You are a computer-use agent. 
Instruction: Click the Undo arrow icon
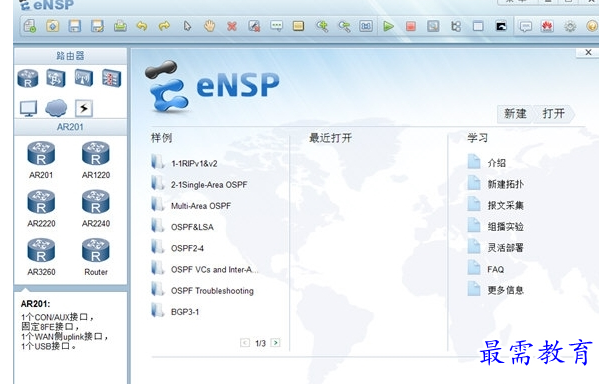point(142,26)
